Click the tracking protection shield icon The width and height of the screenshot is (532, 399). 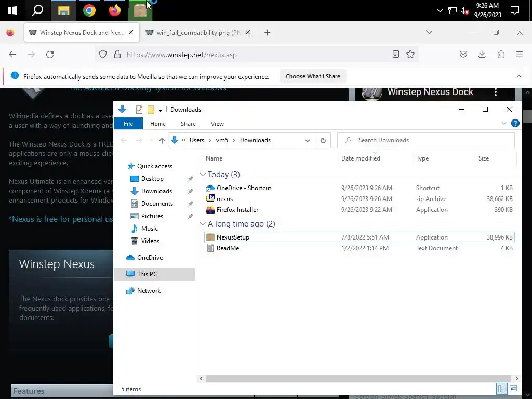point(103,54)
